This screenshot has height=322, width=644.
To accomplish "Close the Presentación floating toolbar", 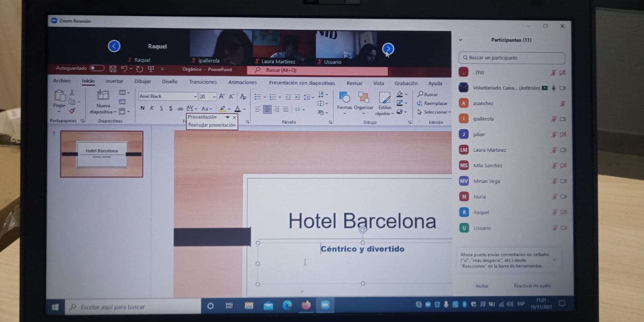I will pos(234,118).
